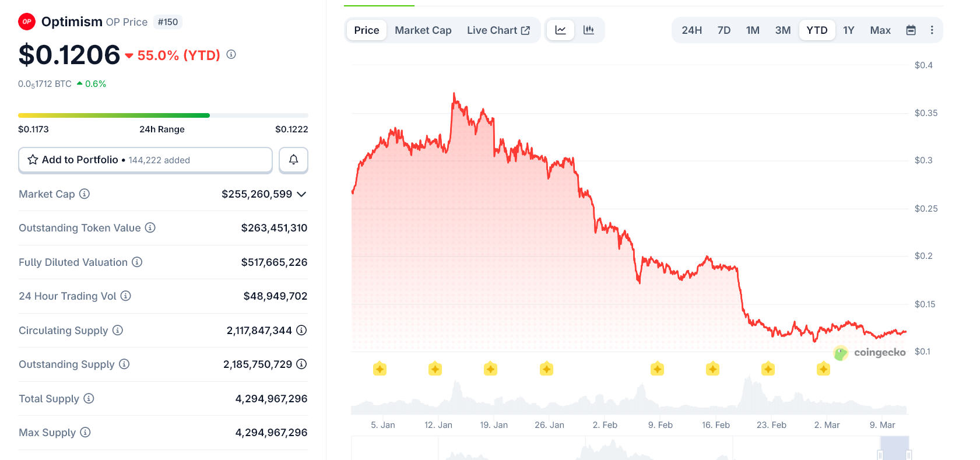The height and width of the screenshot is (460, 980).
Task: Open the chart three-dot options menu
Action: 932,30
